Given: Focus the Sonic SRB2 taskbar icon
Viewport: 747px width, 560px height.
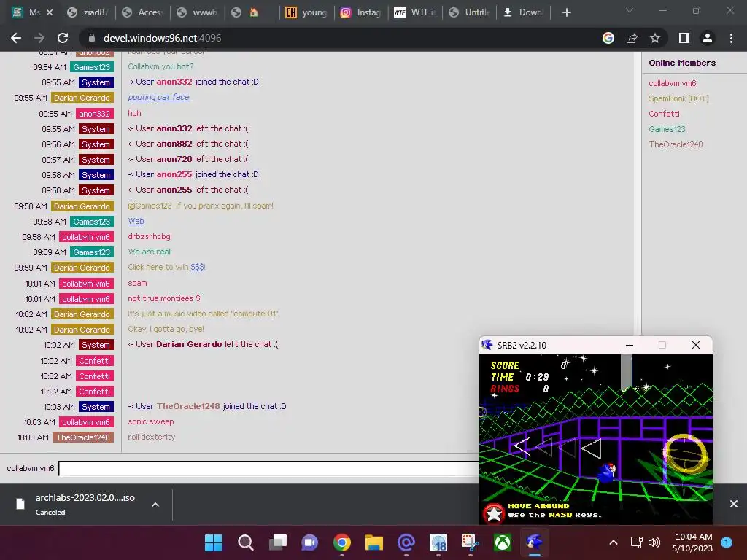Looking at the screenshot, I should point(535,542).
